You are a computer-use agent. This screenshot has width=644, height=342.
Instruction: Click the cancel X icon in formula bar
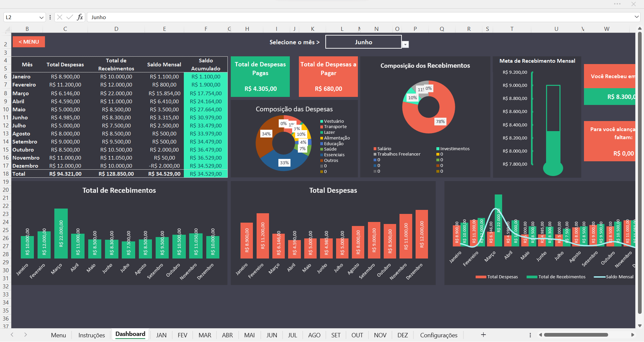(60, 17)
